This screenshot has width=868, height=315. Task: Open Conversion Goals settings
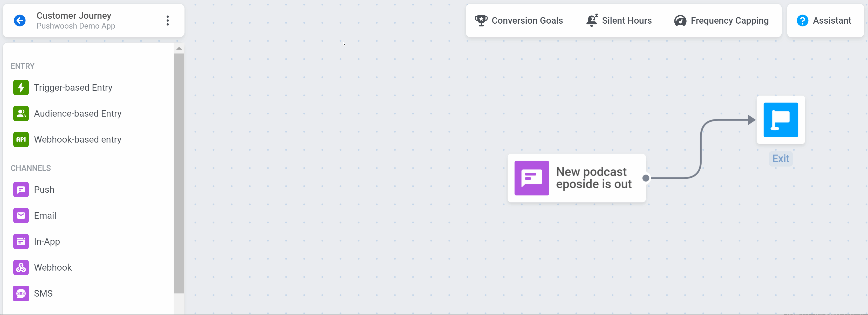(x=518, y=21)
